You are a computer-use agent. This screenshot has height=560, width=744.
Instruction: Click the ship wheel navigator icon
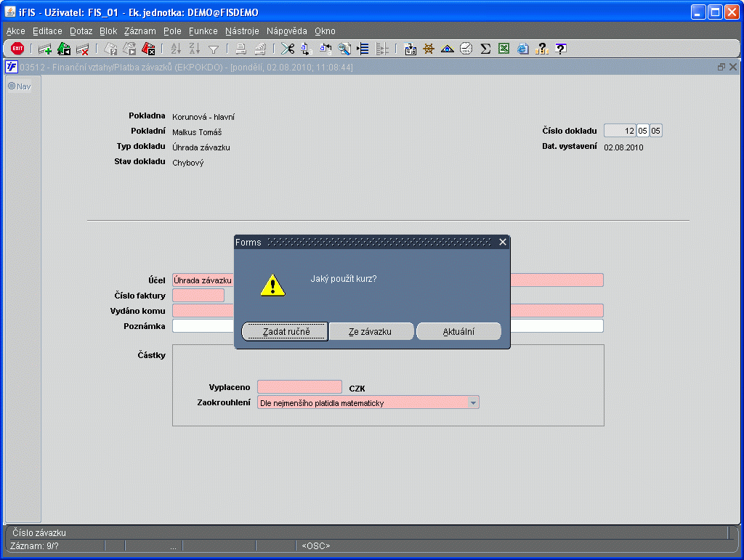point(429,49)
